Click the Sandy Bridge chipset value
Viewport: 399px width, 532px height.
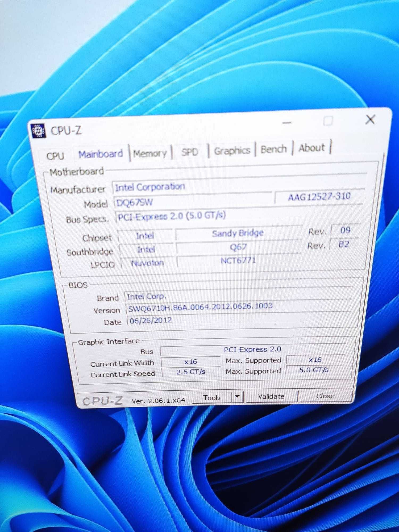click(238, 233)
